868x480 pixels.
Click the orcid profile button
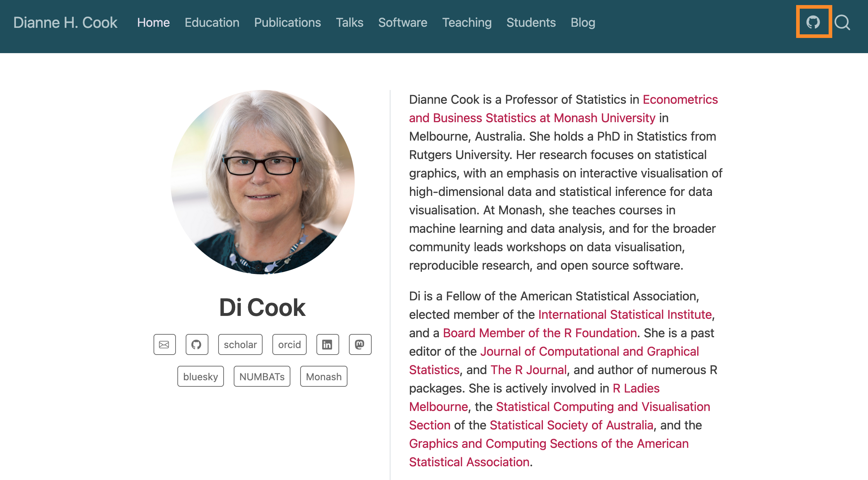(x=289, y=344)
